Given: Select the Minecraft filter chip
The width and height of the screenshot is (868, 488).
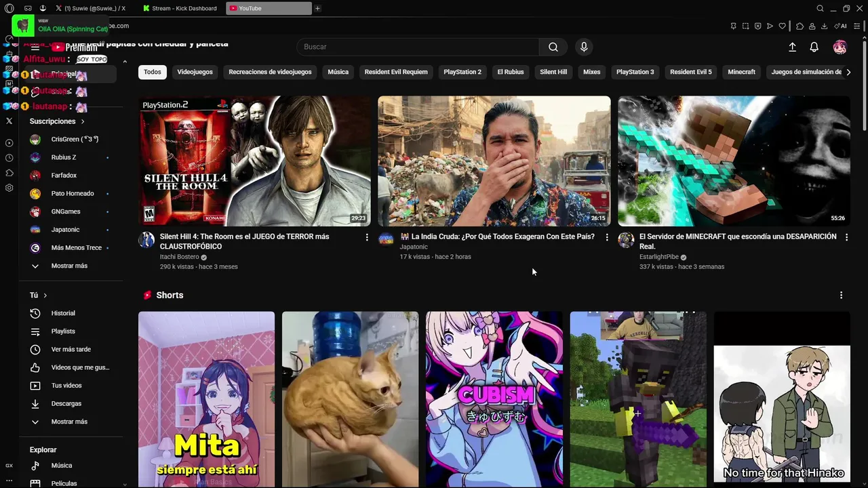Looking at the screenshot, I should point(741,72).
